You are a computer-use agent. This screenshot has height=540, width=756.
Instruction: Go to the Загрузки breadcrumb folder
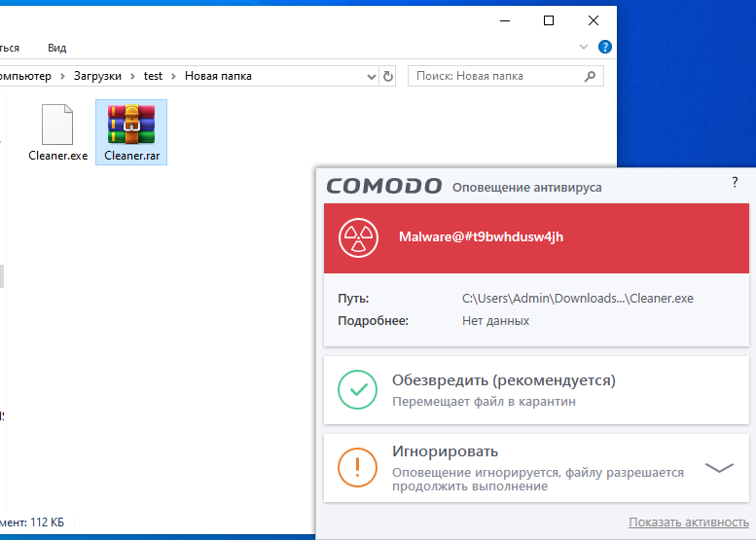(x=97, y=76)
